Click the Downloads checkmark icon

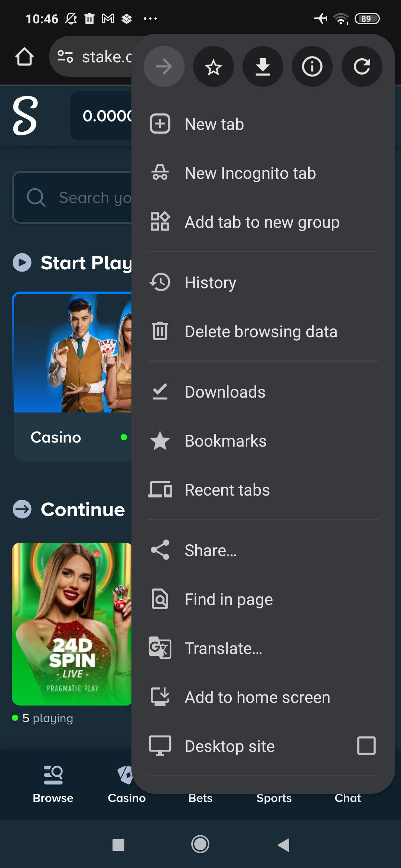click(x=160, y=392)
